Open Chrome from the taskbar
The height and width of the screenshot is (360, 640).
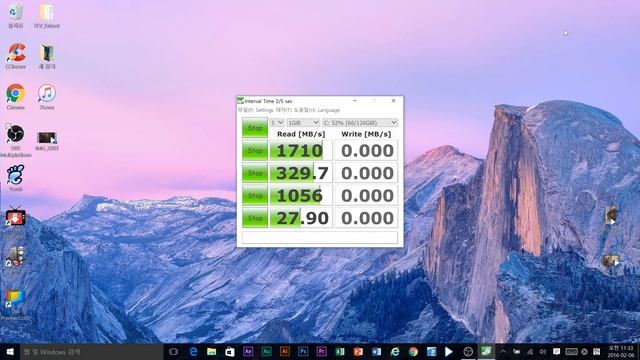tap(413, 351)
